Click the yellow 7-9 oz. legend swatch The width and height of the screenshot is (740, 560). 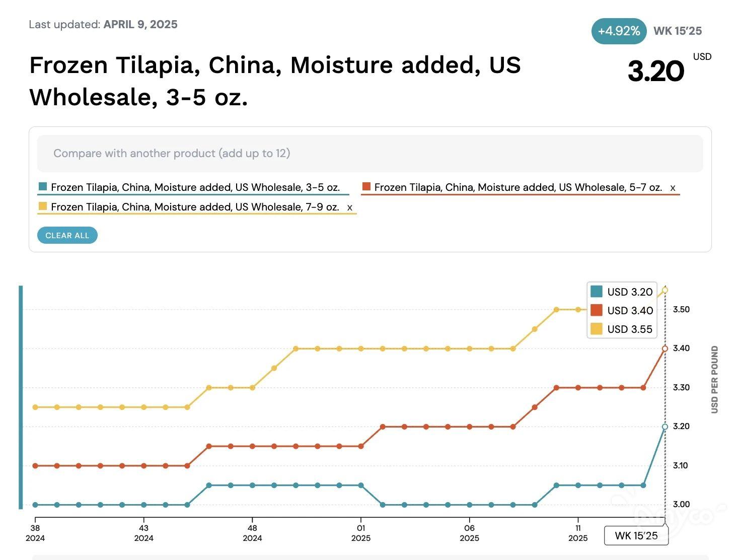[43, 206]
